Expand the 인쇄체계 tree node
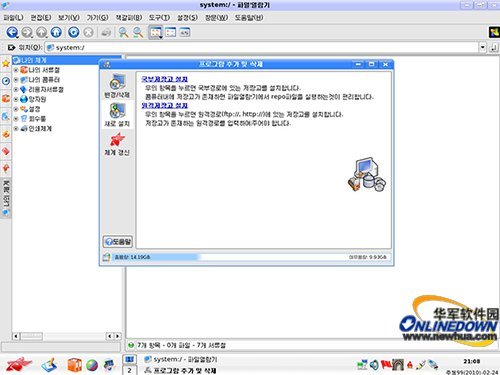This screenshot has width=500, height=375. (16, 128)
